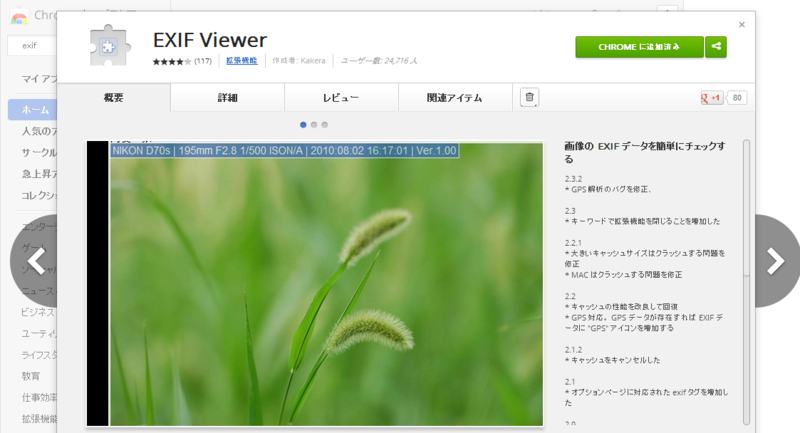
Task: Open the レビュー tab
Action: pyautogui.click(x=341, y=97)
